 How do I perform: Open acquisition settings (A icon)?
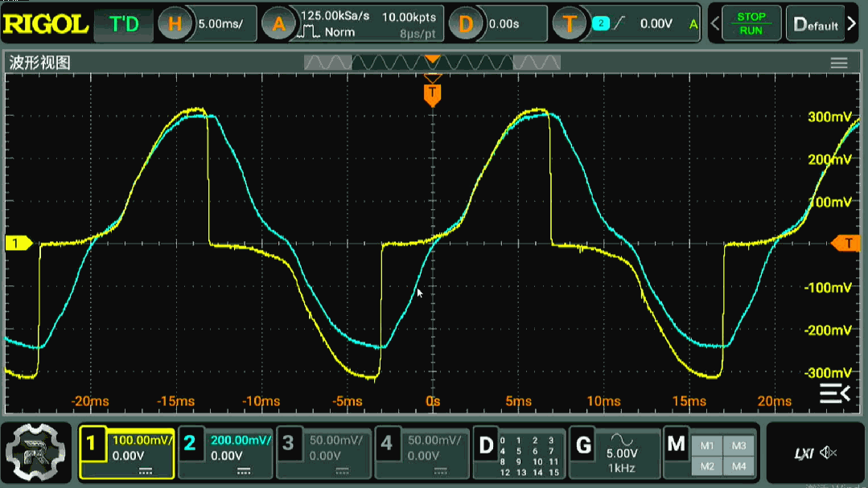[278, 24]
